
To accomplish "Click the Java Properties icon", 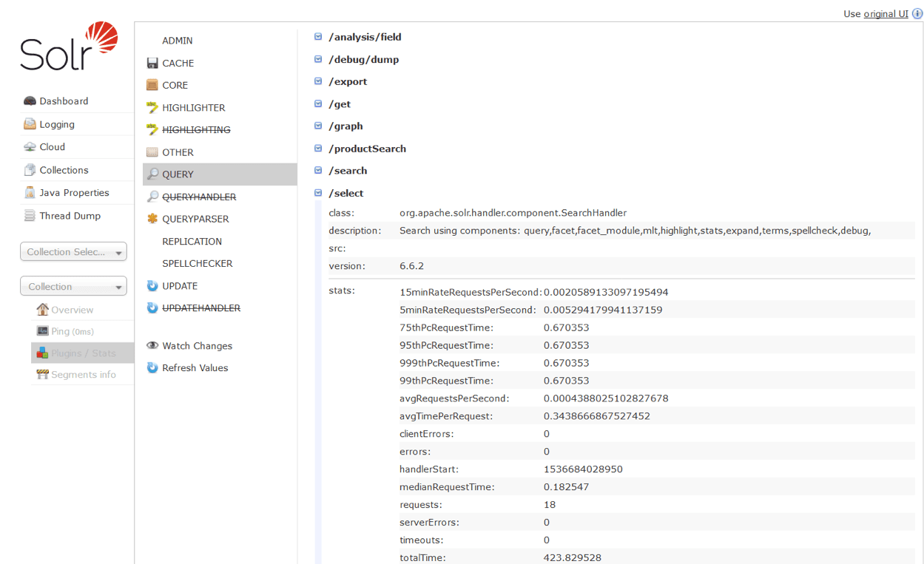I will click(30, 193).
